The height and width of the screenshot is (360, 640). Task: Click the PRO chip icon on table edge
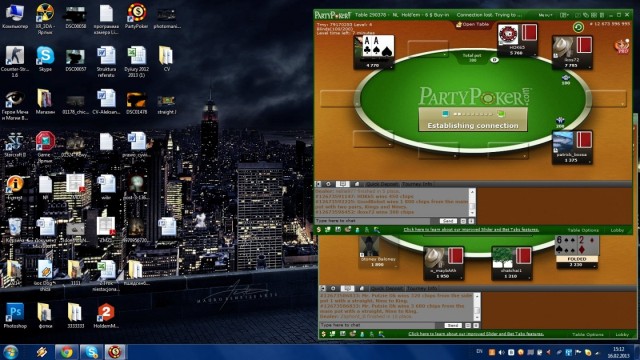622,46
